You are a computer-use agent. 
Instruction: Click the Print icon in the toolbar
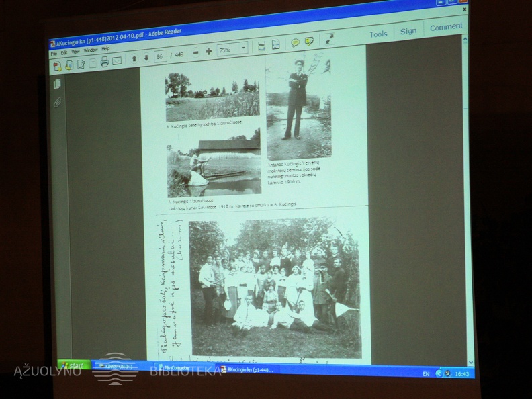(x=104, y=62)
